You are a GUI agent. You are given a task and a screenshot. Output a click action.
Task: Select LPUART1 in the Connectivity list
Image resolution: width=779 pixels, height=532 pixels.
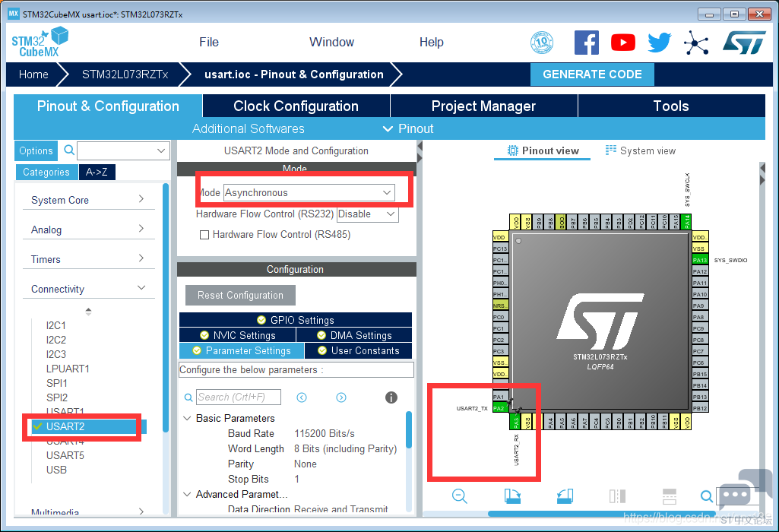pos(68,369)
